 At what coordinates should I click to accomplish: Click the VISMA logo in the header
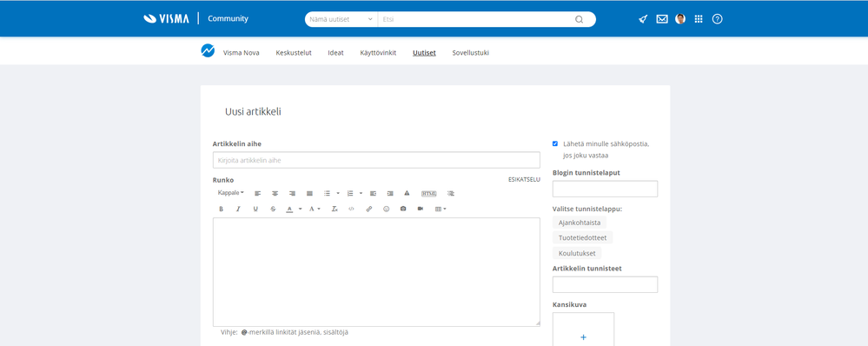[x=166, y=19]
